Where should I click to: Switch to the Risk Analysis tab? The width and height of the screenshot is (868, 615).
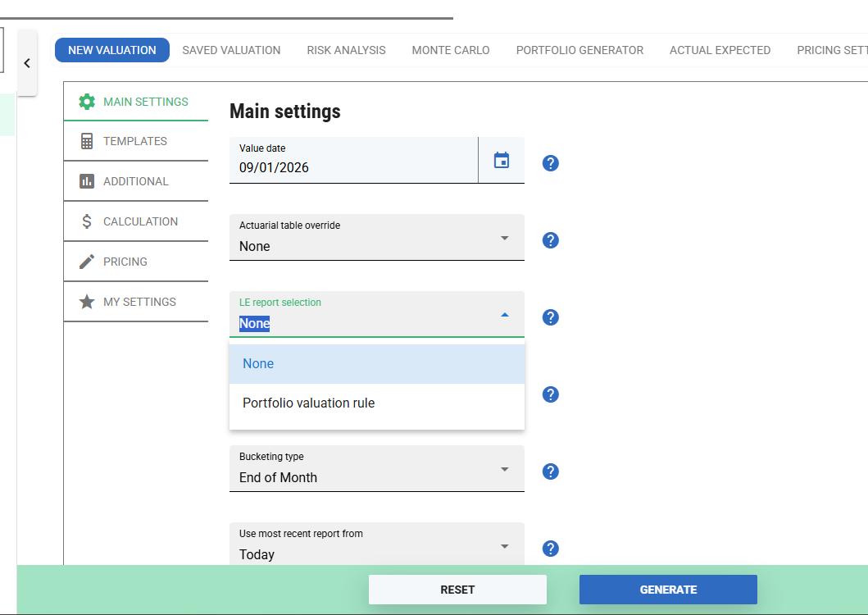tap(346, 50)
